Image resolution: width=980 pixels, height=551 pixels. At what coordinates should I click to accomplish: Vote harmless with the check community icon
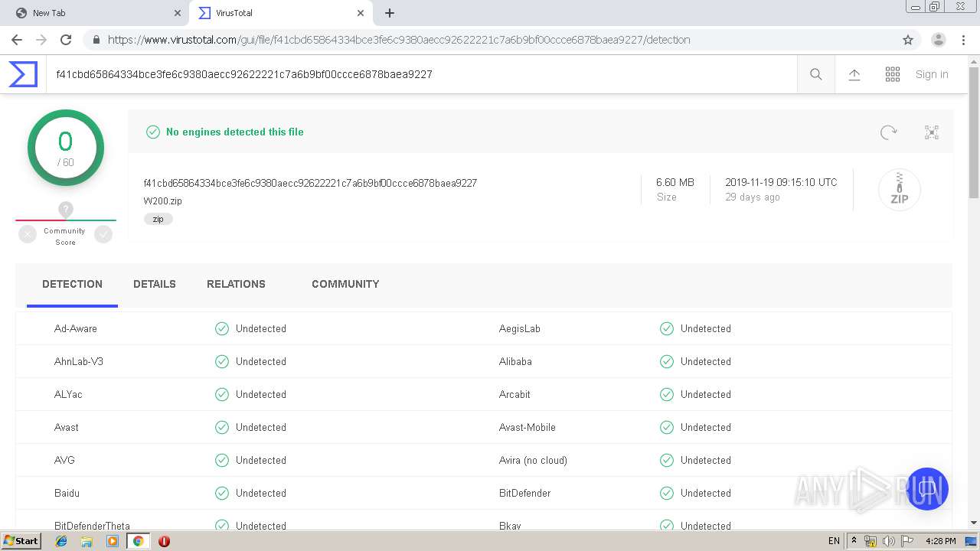point(103,235)
